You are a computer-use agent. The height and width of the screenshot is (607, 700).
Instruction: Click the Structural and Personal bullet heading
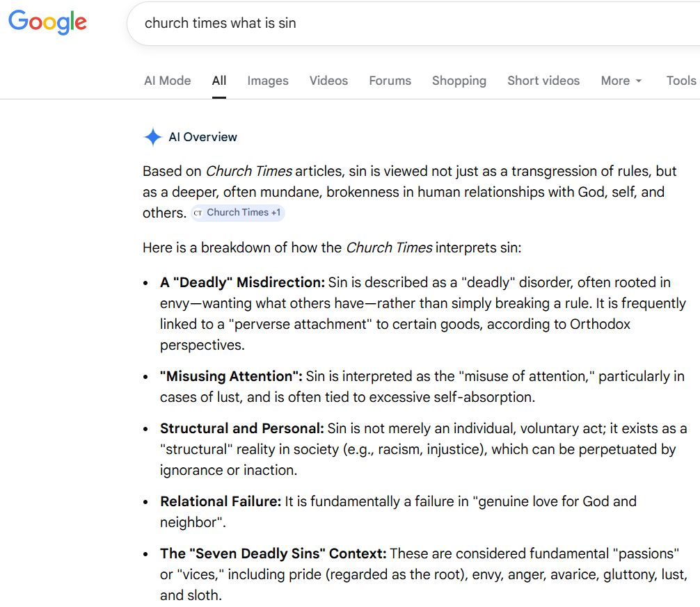click(241, 428)
